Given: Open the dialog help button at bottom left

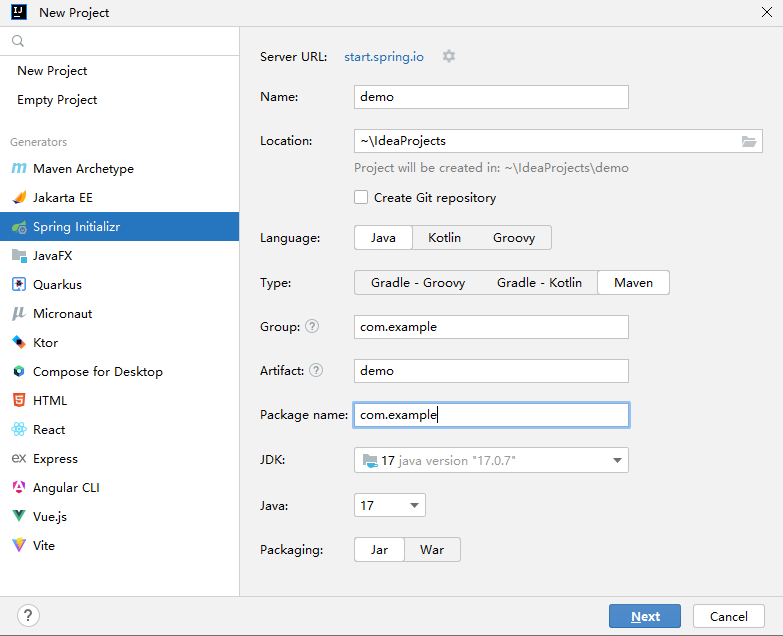Looking at the screenshot, I should click(x=28, y=616).
